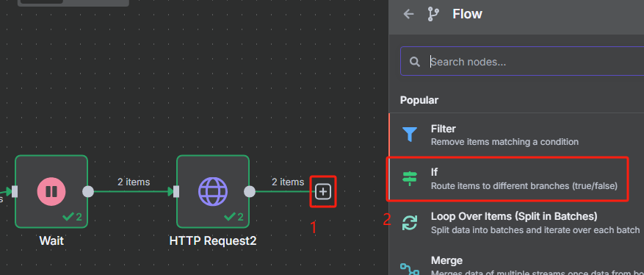Click the Wait node input connector
Screen dimensions: 644x275
coord(15,192)
